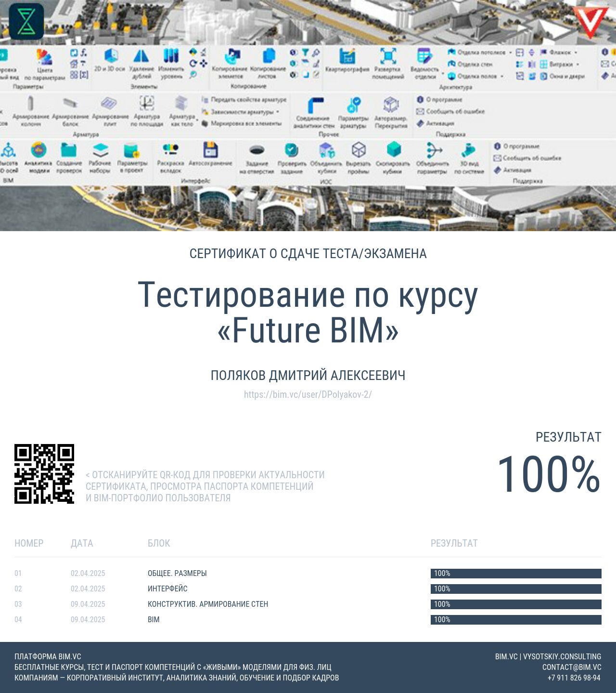This screenshot has width=616, height=693.
Task: Click Отделка стен
Action: [x=470, y=64]
